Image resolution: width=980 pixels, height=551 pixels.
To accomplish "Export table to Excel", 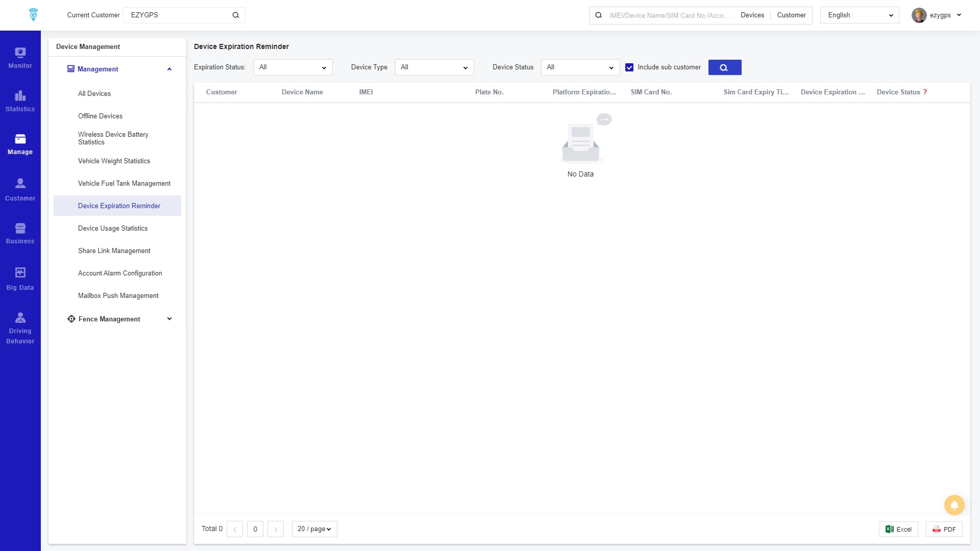I will [898, 529].
